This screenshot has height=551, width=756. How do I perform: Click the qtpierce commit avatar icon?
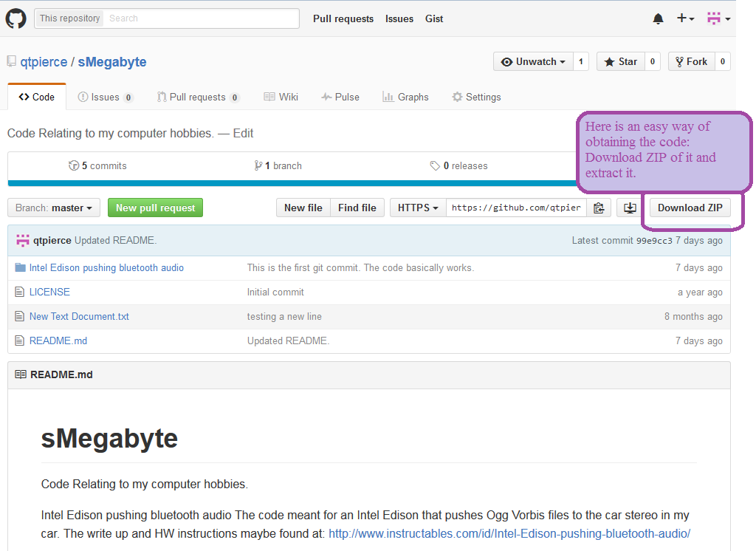(x=23, y=240)
